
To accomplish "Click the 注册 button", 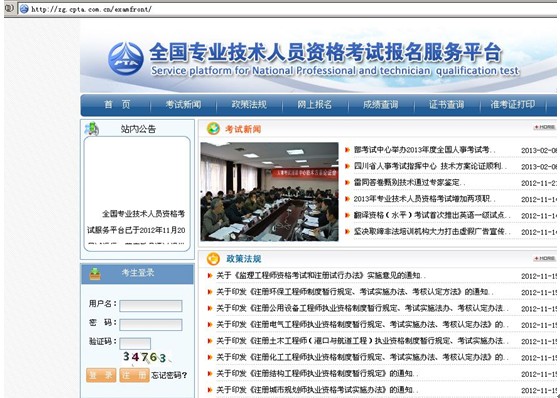I will point(134,375).
